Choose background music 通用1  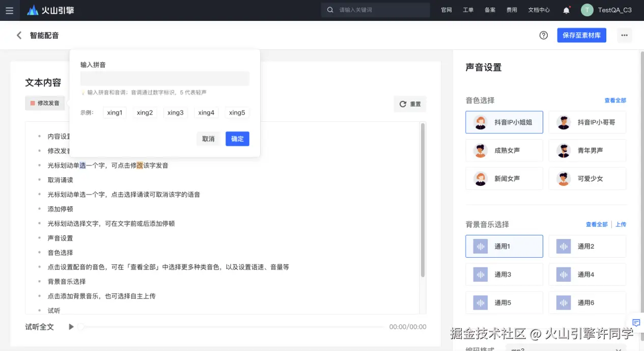tap(504, 246)
